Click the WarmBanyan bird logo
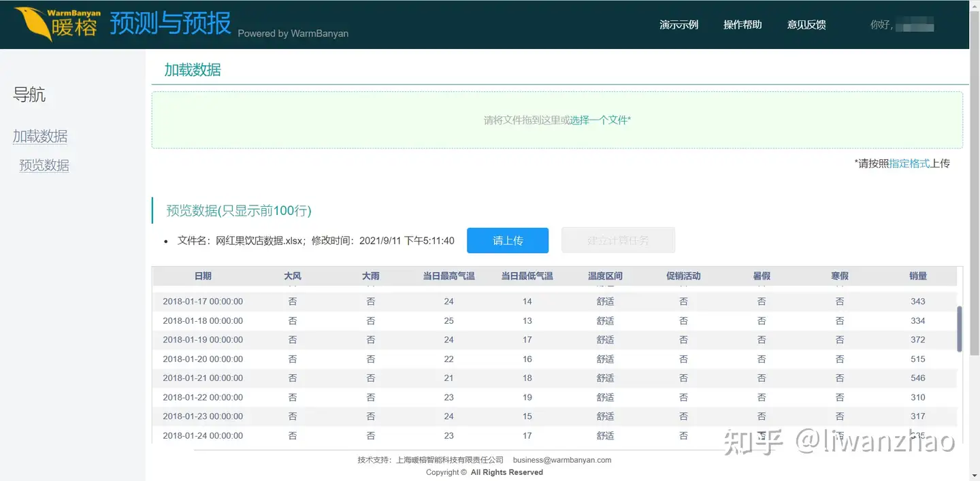 coord(57,24)
